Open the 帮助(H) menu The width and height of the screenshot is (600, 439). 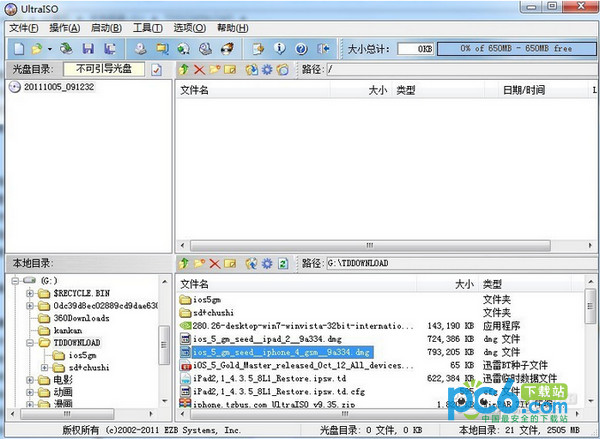coord(233,28)
